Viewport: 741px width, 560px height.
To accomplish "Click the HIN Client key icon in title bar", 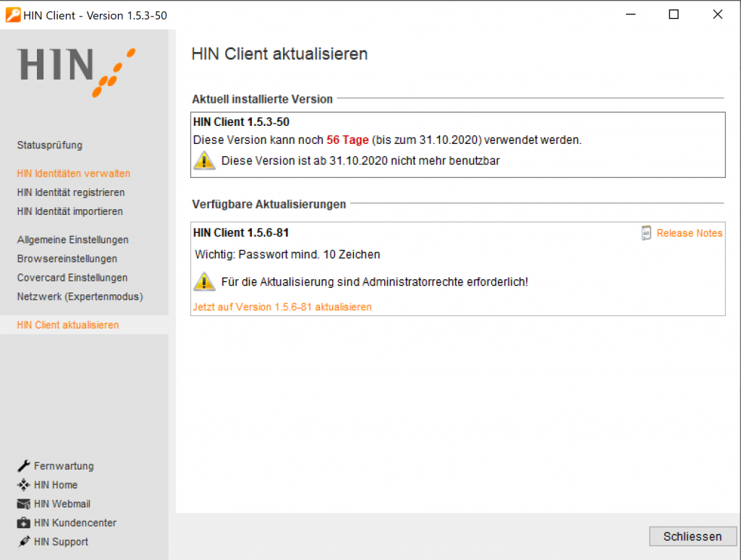I will [x=13, y=15].
